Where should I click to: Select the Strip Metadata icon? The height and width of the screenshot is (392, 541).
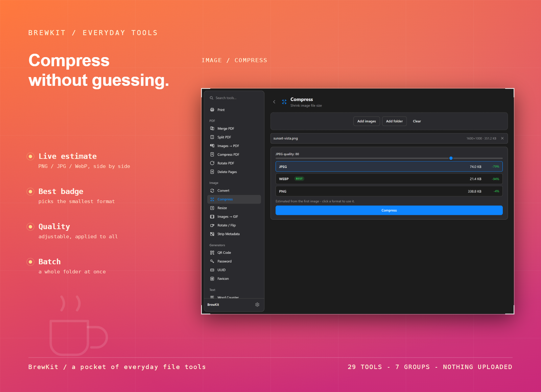click(x=212, y=234)
